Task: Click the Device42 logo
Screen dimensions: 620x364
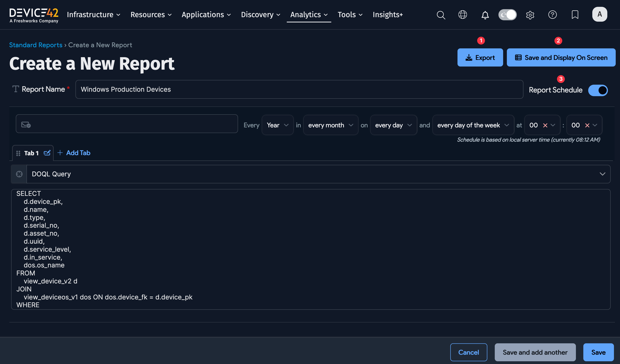Action: click(34, 15)
